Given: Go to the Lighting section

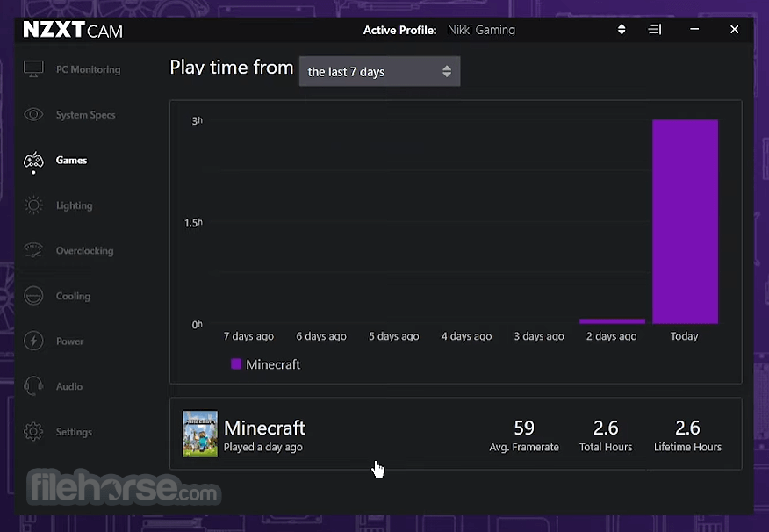Looking at the screenshot, I should tap(74, 205).
